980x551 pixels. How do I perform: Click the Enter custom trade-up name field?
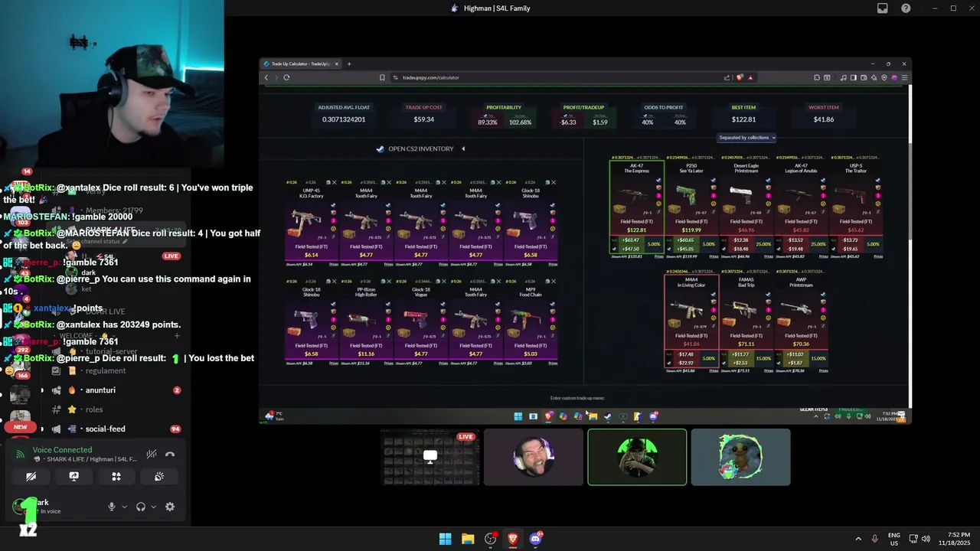pyautogui.click(x=577, y=398)
